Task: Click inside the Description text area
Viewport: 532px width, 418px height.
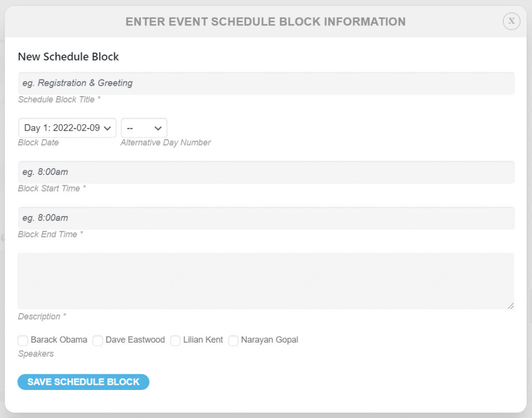Action: coord(266,281)
